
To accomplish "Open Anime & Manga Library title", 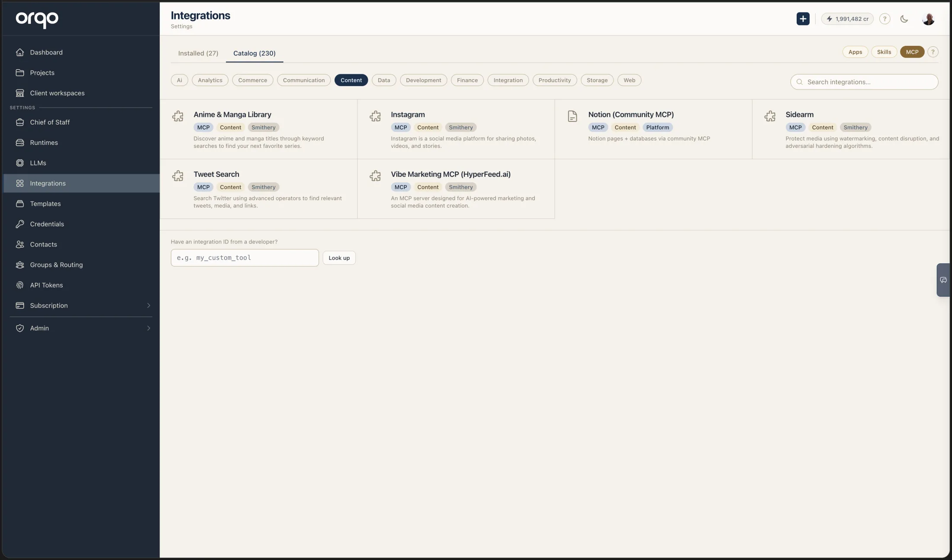I will [x=232, y=115].
